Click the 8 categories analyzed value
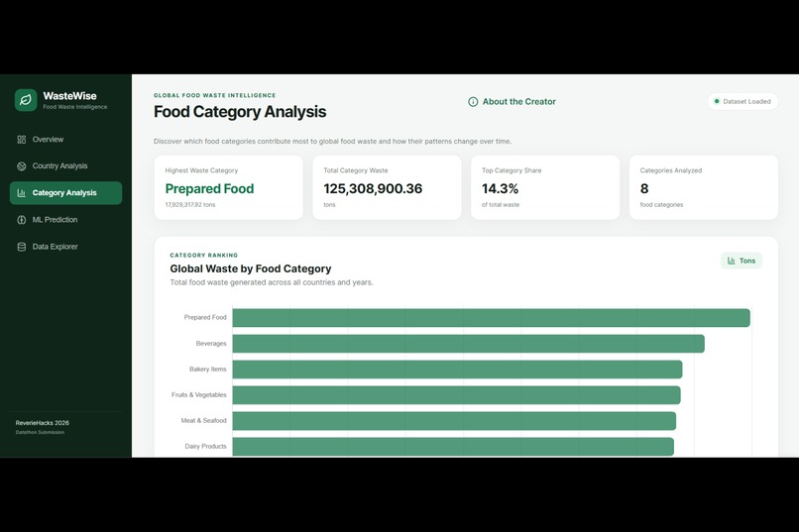 click(644, 189)
